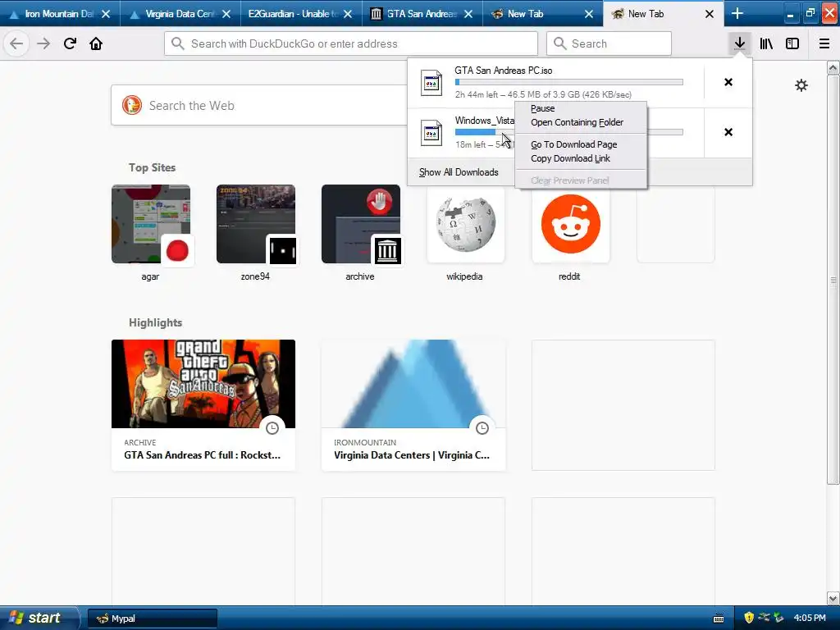Reload the current page

pos(70,43)
